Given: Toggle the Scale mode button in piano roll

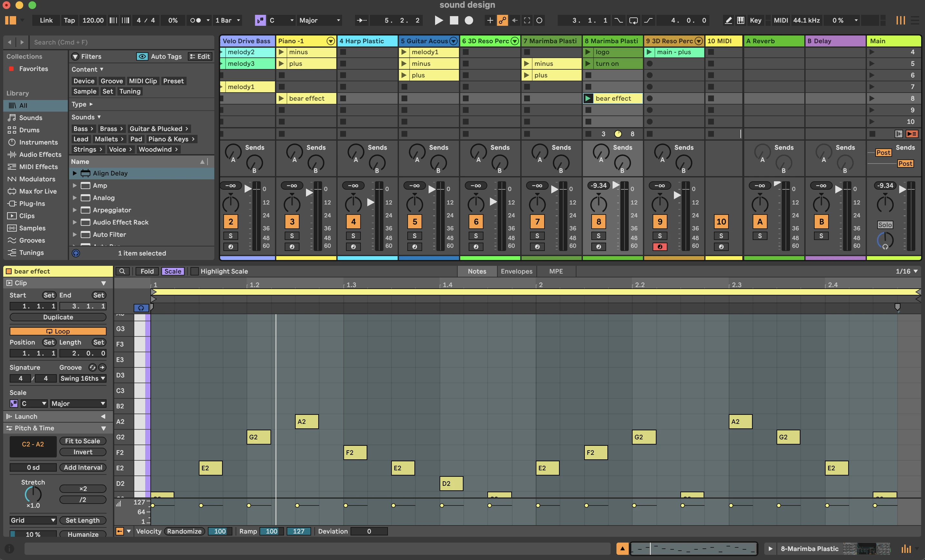Looking at the screenshot, I should coord(173,271).
